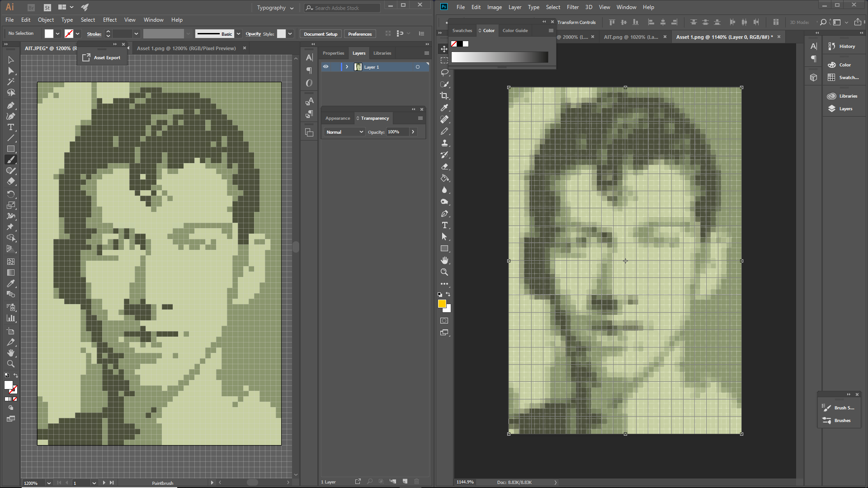
Task: Toggle Appearance panel collapse button
Action: tap(413, 109)
